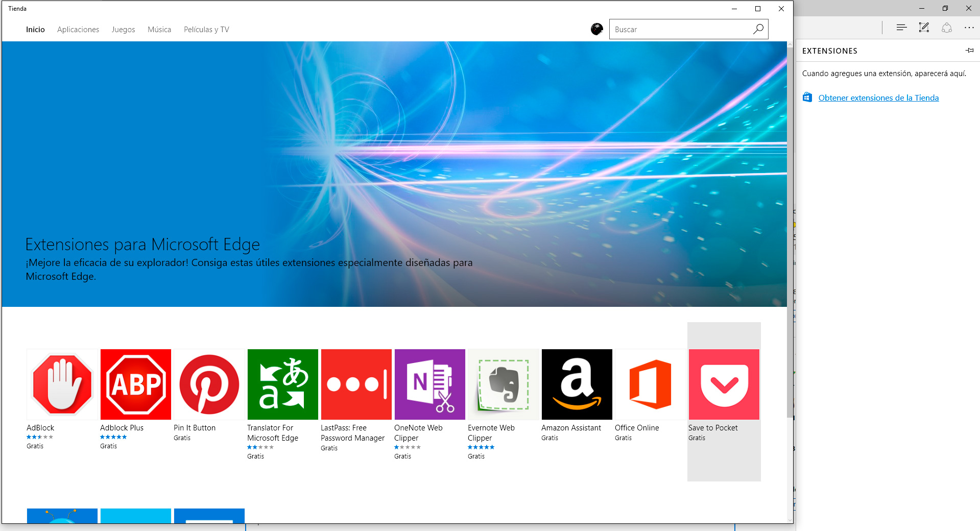Restore down the Edge window
Viewport: 980px width, 531px height.
click(945, 8)
